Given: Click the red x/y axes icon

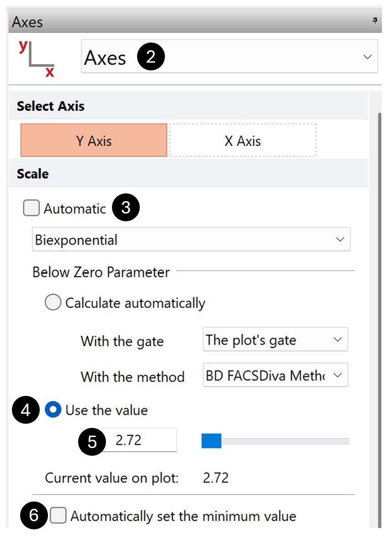Looking at the screenshot, I should point(37,59).
